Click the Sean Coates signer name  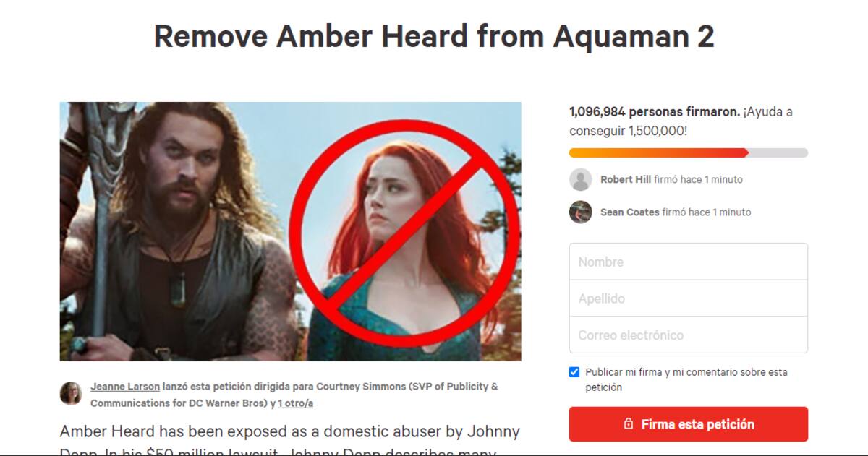tap(630, 212)
